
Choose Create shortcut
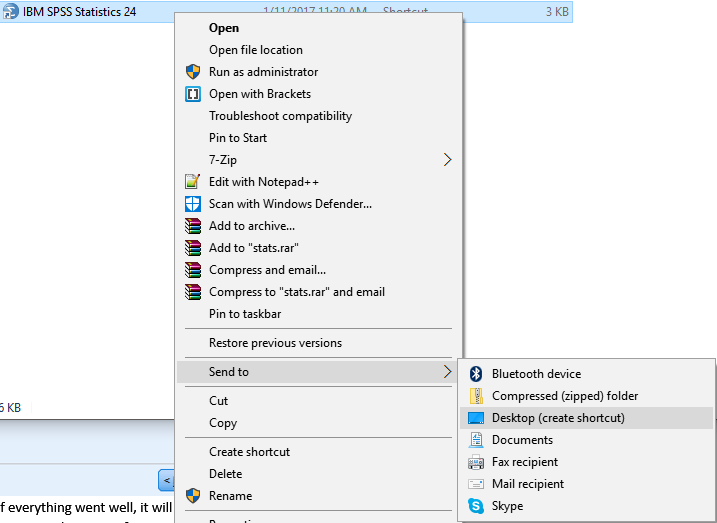coord(318,452)
